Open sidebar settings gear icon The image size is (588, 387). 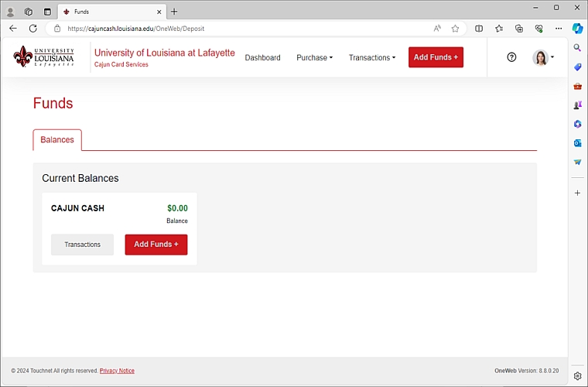(x=577, y=375)
